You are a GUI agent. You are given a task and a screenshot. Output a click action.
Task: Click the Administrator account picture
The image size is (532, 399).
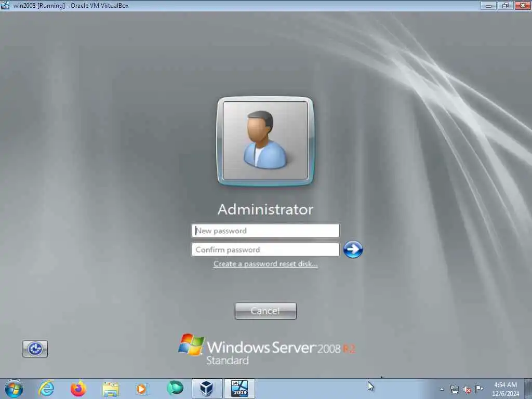click(265, 141)
